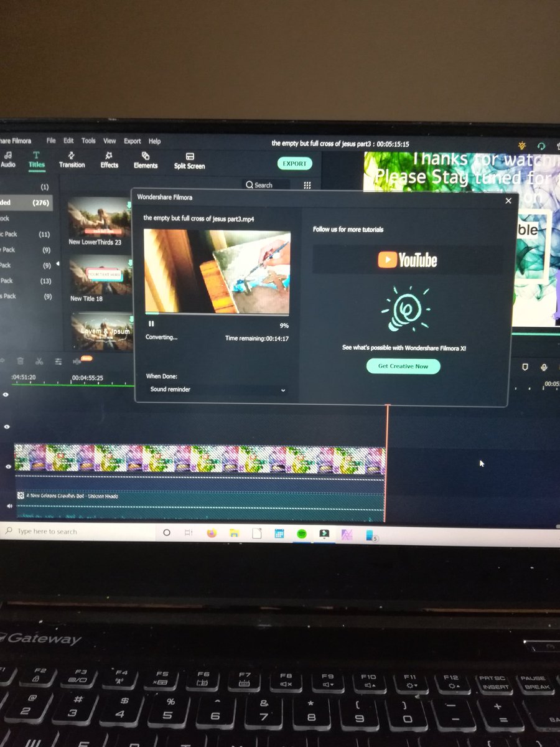
Task: Click the preview player seek bar
Action: click(535, 334)
